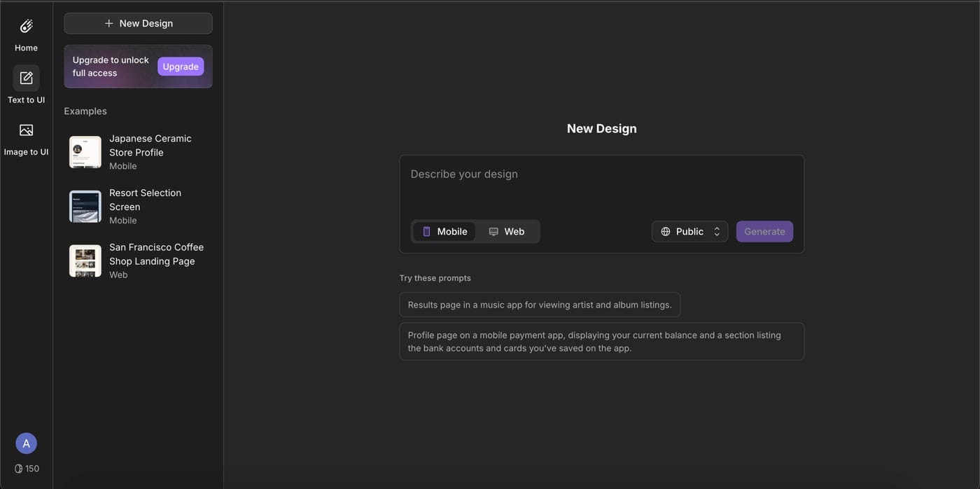This screenshot has width=980, height=489.
Task: Select the mobile payment app prompt suggestion
Action: point(602,341)
